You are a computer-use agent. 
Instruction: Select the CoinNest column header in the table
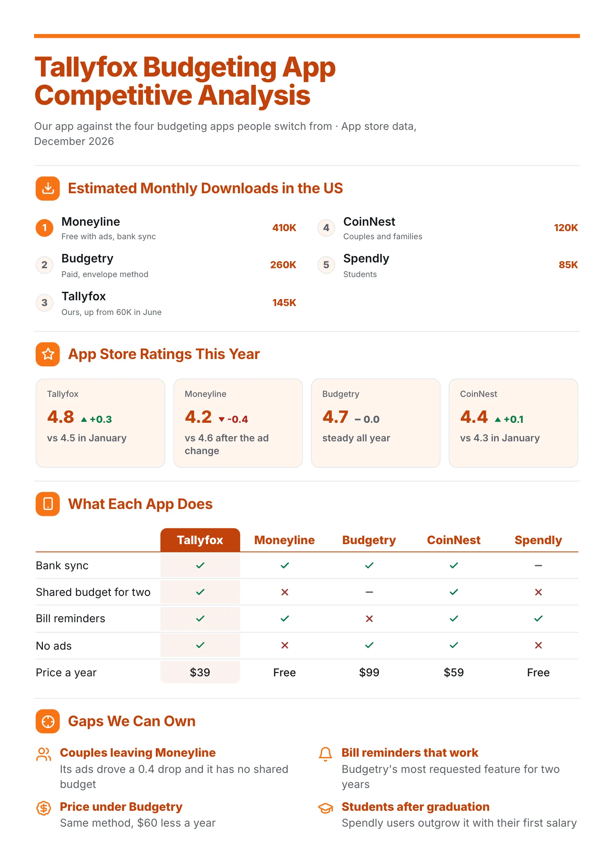pos(454,540)
